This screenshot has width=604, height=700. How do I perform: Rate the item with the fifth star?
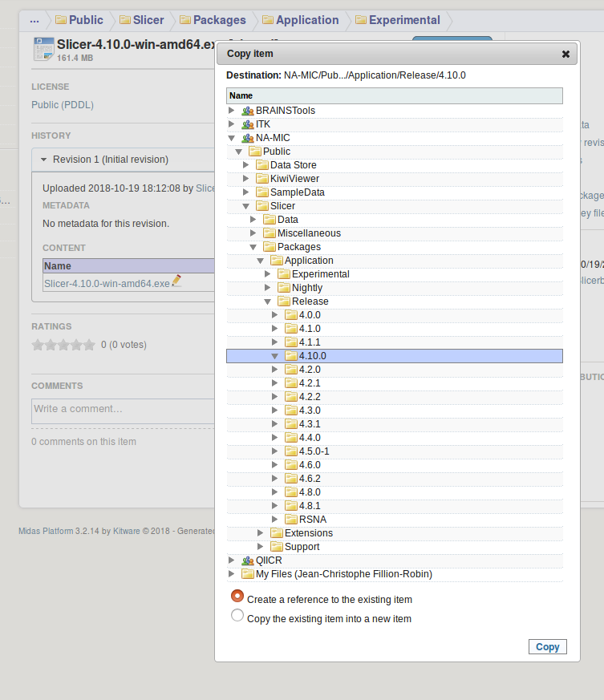click(88, 345)
